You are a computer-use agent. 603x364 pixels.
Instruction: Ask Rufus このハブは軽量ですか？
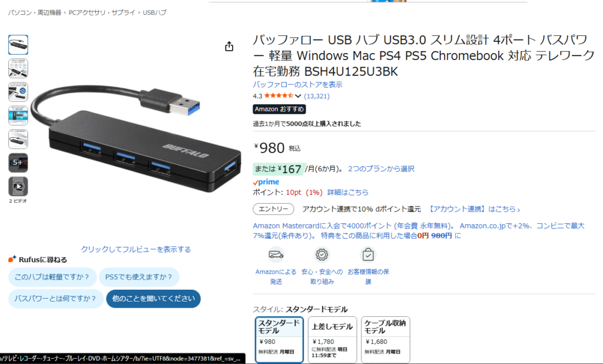(x=52, y=277)
